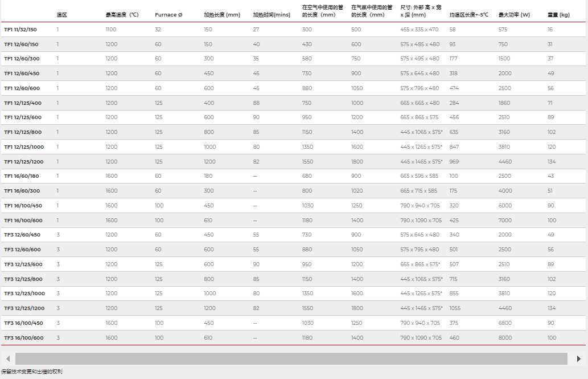
Task: Click uniform length 58 in first row
Action: (453, 29)
